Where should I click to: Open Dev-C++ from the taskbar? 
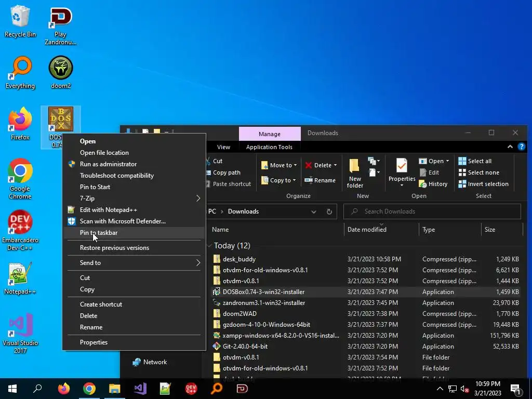coord(191,389)
